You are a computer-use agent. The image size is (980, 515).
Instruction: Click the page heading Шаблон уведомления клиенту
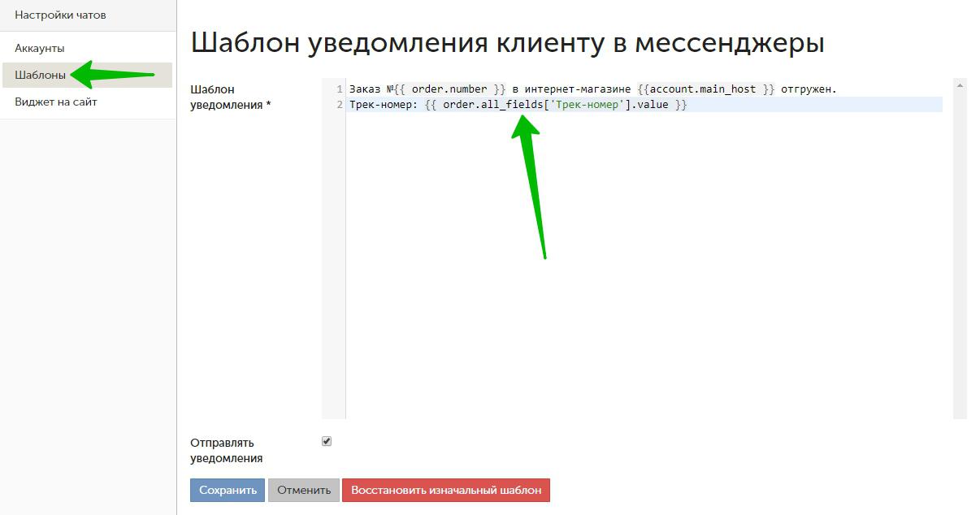click(508, 42)
